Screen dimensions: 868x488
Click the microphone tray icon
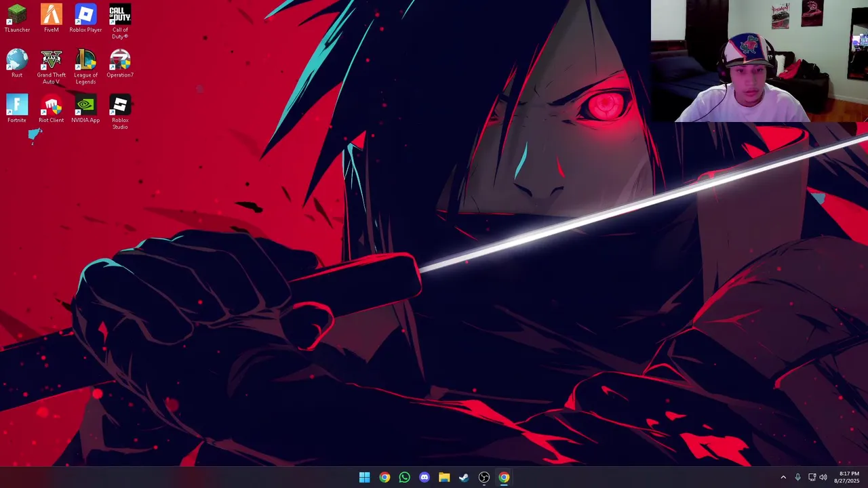point(797,477)
